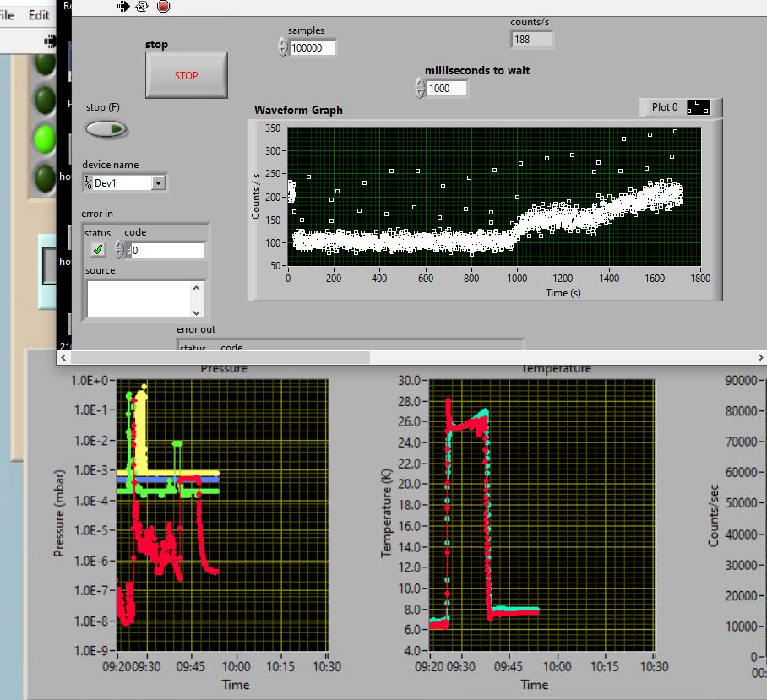Click the Plot 0 legend marker icon
This screenshot has width=767, height=700.
(699, 107)
